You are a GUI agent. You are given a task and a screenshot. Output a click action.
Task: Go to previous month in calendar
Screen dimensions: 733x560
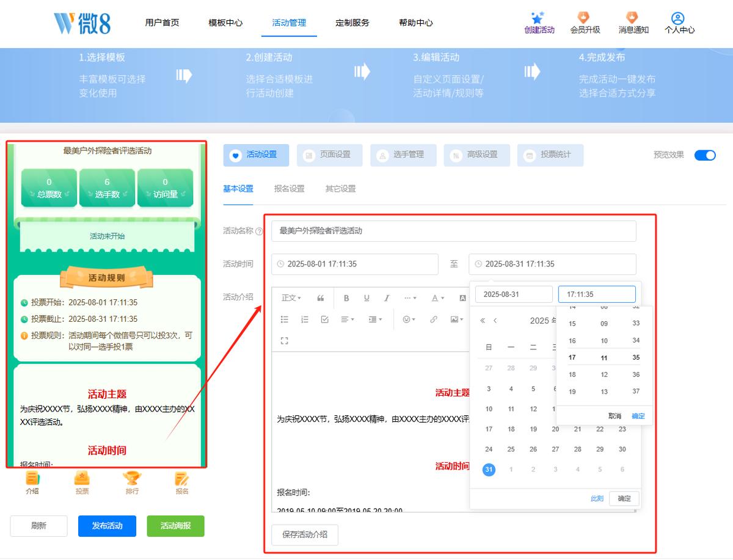pos(495,321)
